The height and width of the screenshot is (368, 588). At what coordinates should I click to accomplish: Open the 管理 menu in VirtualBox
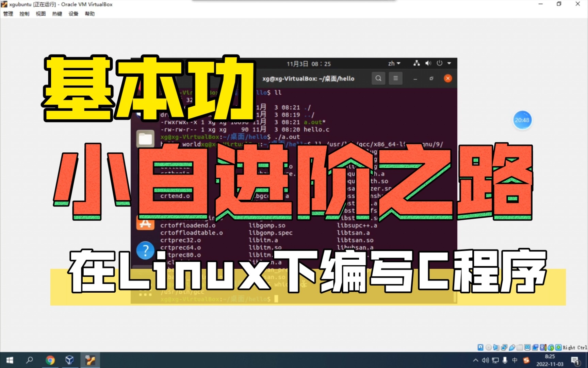point(8,14)
